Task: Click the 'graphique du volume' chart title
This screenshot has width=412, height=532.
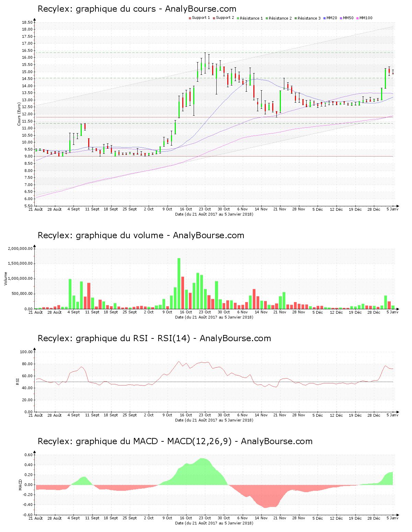Action: coord(141,235)
